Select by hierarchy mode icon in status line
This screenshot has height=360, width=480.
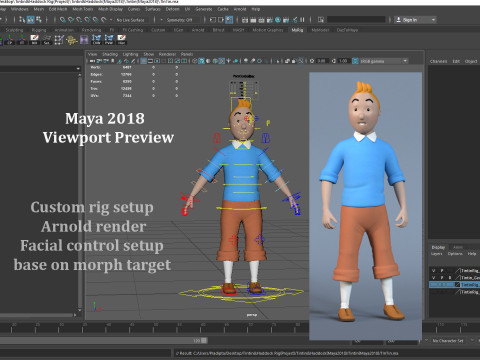click(22, 20)
